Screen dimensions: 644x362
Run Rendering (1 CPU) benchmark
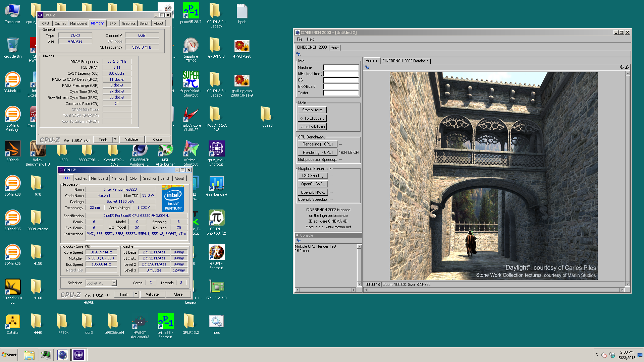[x=318, y=144]
